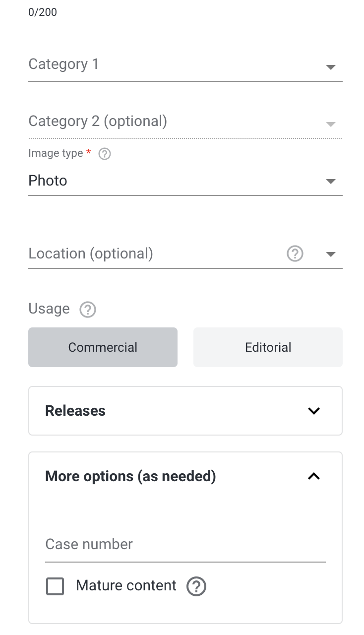Click the 0/200 character counter text
Screen dimensions: 364x635
(x=43, y=12)
